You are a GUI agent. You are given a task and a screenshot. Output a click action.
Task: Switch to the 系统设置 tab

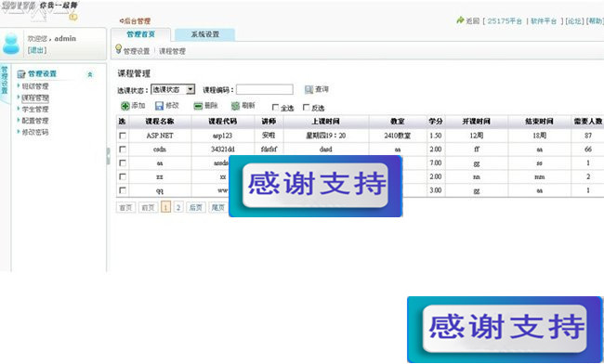pos(205,34)
